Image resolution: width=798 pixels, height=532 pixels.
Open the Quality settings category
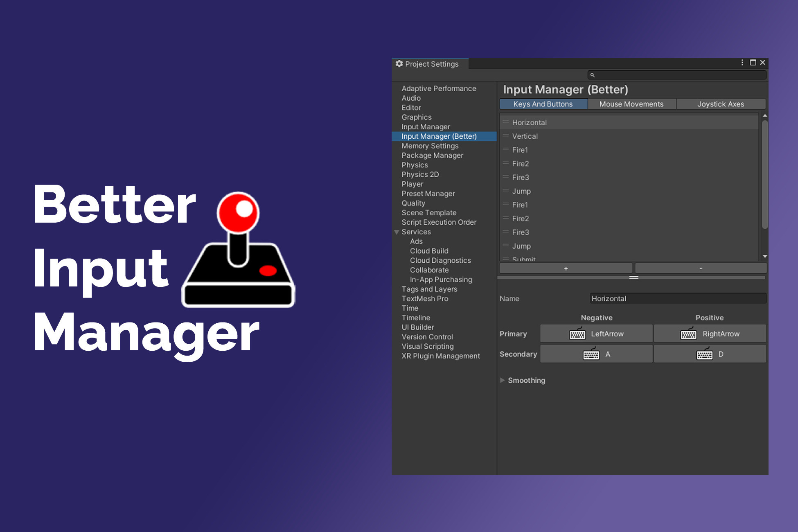413,203
